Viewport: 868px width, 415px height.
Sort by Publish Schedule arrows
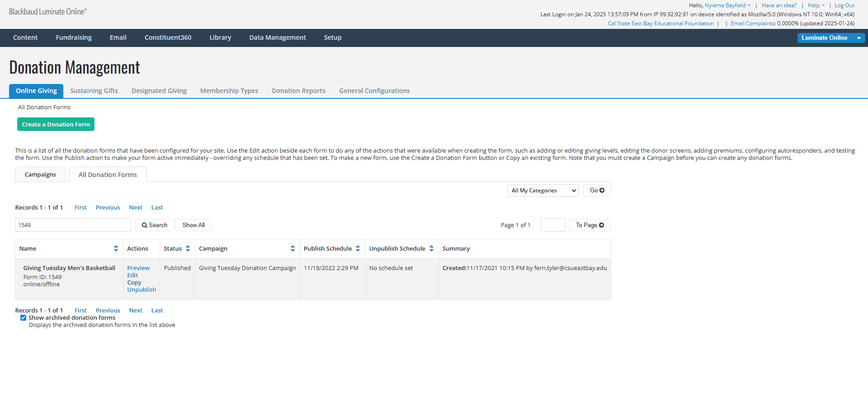click(x=358, y=249)
